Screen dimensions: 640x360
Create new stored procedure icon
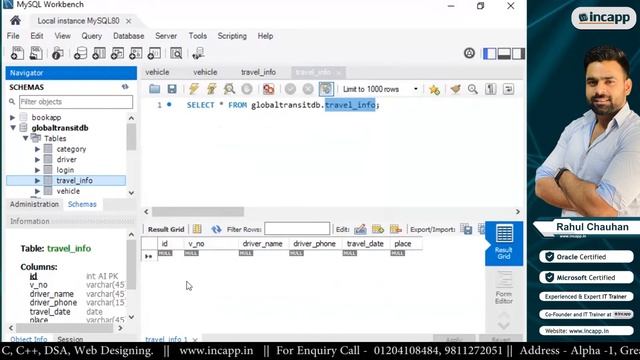[136, 53]
